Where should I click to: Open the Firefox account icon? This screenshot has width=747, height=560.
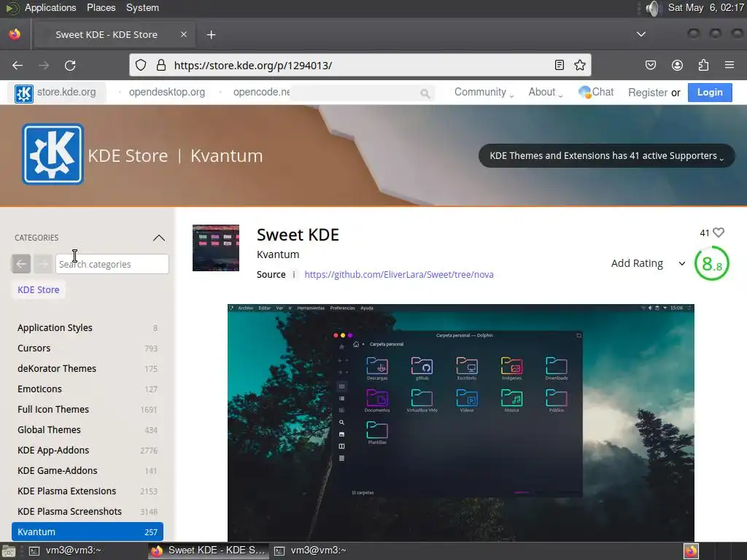pos(677,65)
